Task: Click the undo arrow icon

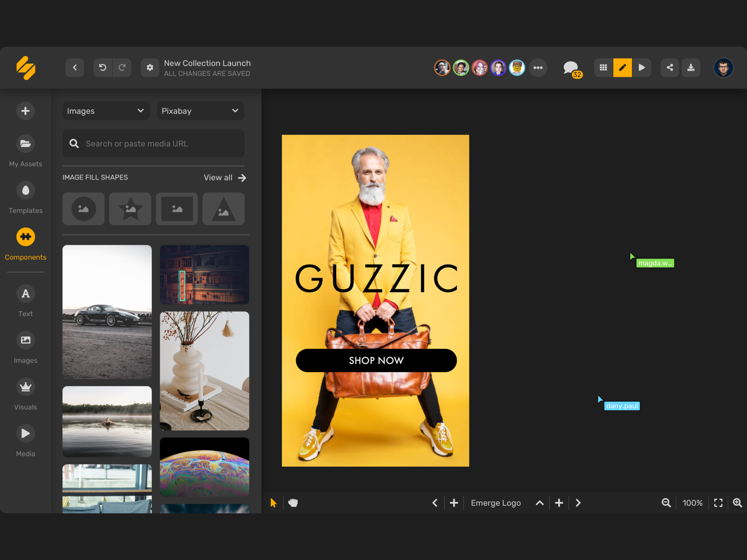Action: point(103,67)
